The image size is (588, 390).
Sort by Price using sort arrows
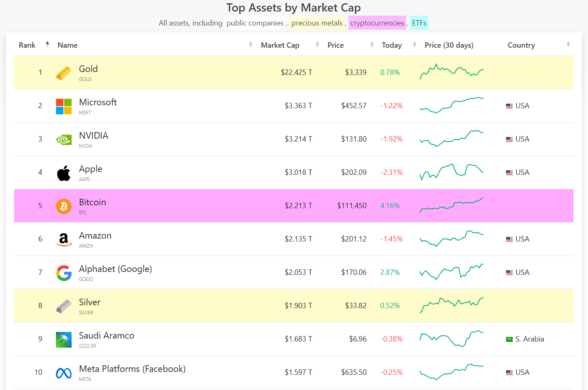(372, 44)
